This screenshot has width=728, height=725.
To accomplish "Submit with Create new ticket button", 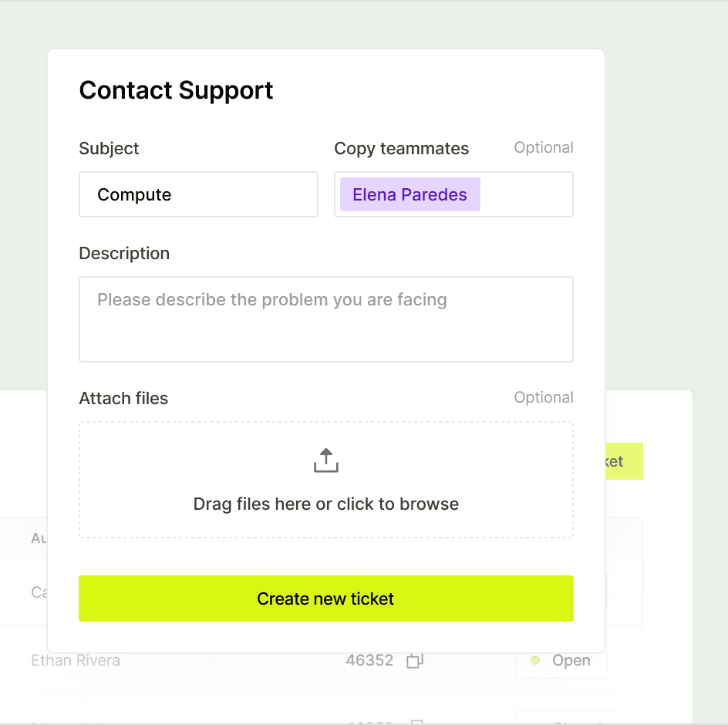I will pyautogui.click(x=326, y=599).
